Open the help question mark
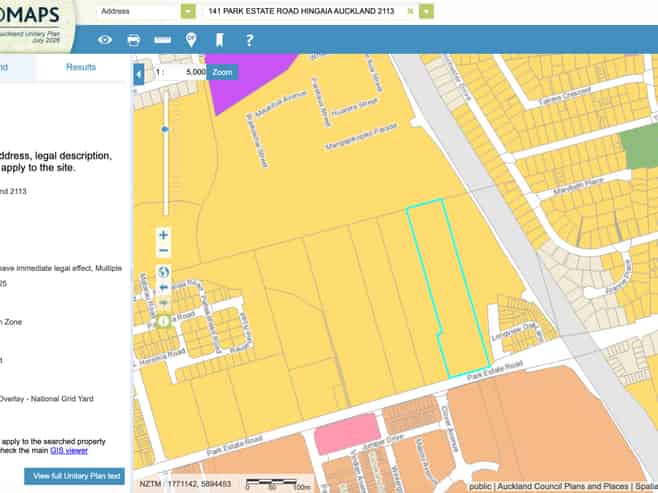This screenshot has height=493, width=658. [249, 40]
